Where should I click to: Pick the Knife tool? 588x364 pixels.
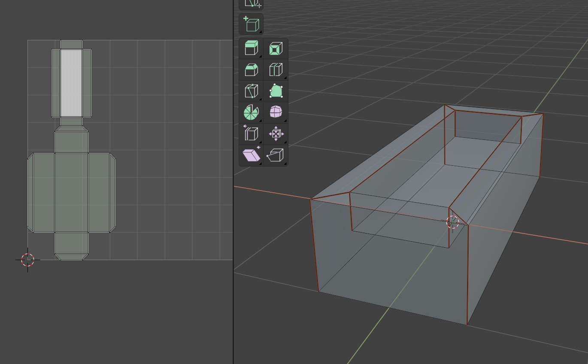[x=251, y=91]
